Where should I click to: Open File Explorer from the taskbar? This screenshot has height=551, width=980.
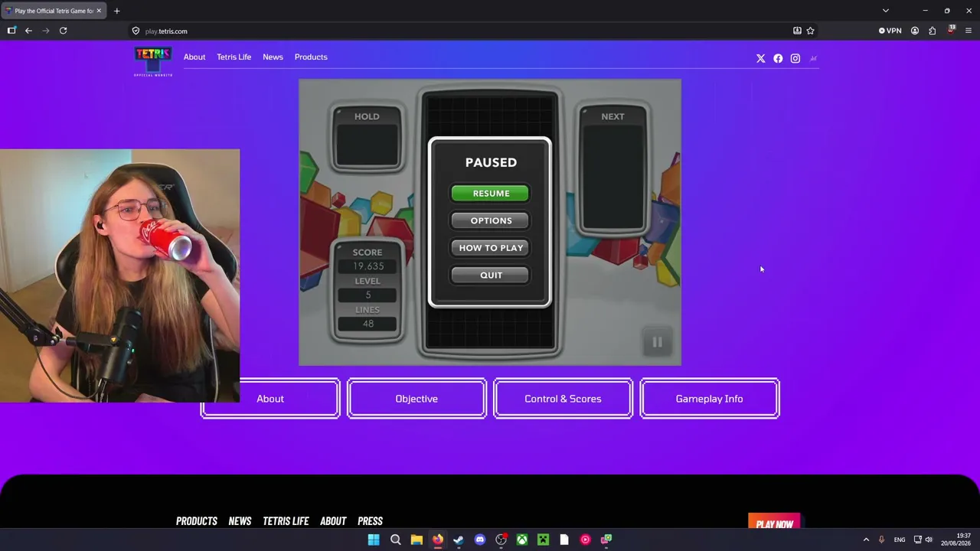point(416,540)
